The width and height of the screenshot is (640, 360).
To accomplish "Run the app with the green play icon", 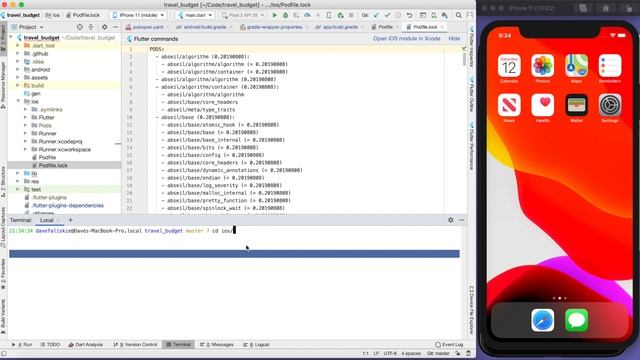I will coord(274,15).
